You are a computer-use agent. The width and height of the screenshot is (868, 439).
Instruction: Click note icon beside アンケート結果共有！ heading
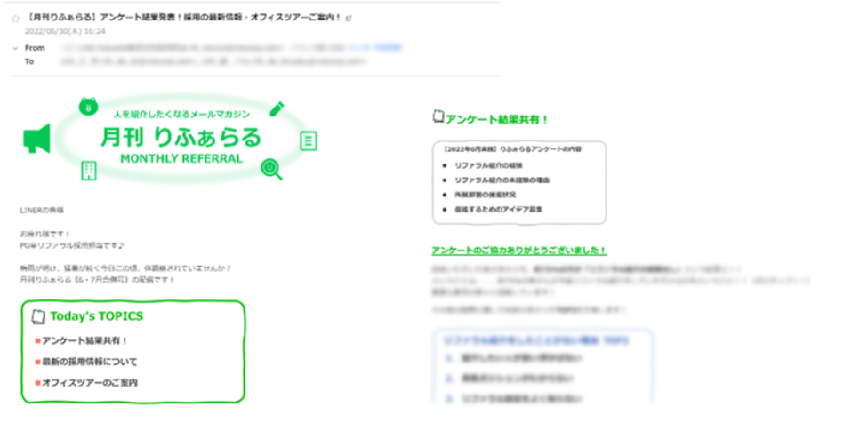pos(438,116)
